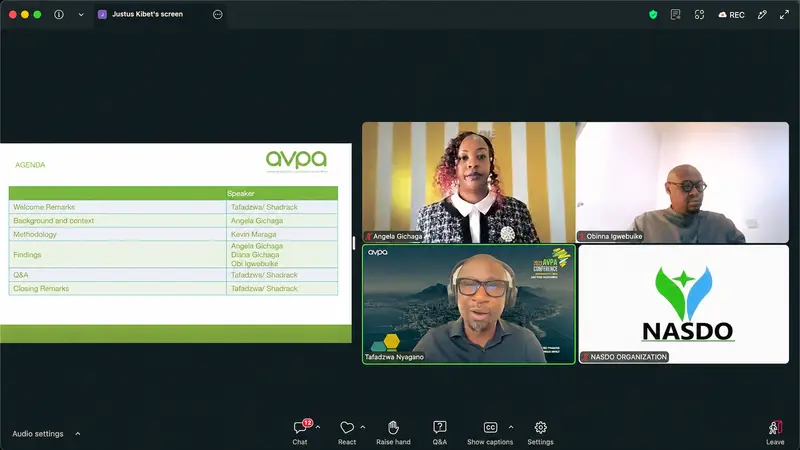Select Tafadzwa Nyagano's video tile

[469, 304]
